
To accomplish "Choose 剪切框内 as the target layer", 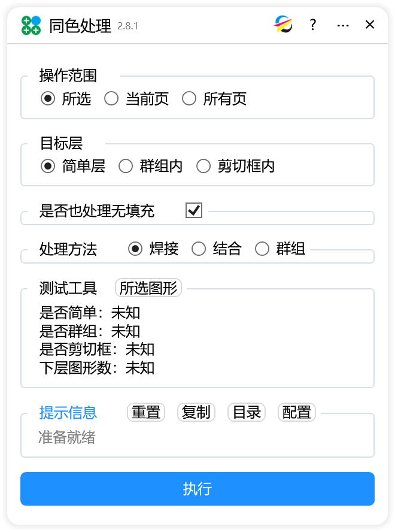I will [x=203, y=166].
